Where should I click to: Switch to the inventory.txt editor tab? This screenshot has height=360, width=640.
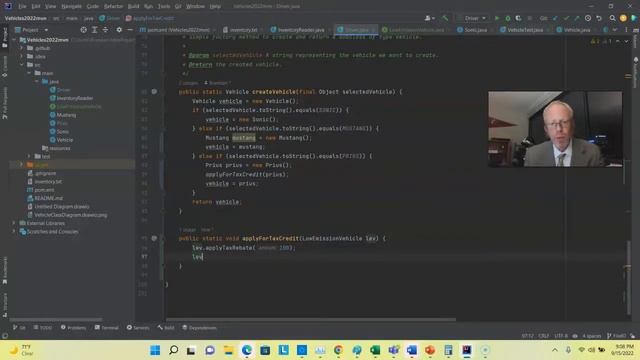[240, 30]
